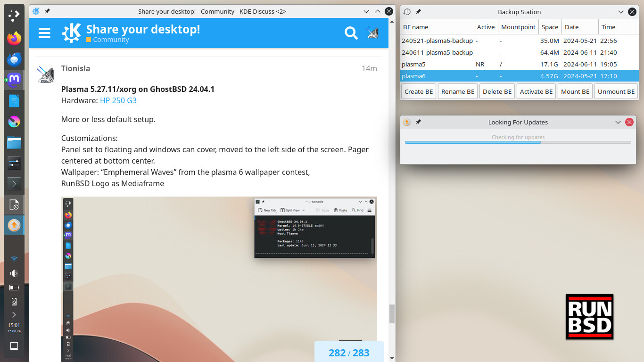This screenshot has width=644, height=362.
Task: Open the Wi-Fi network tray icon
Action: point(14,259)
